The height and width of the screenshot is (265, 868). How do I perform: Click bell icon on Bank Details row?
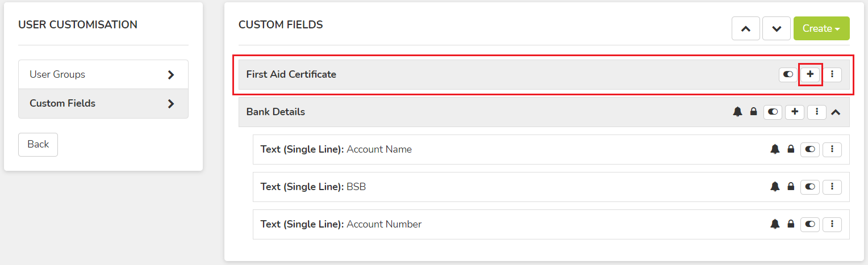tap(738, 112)
